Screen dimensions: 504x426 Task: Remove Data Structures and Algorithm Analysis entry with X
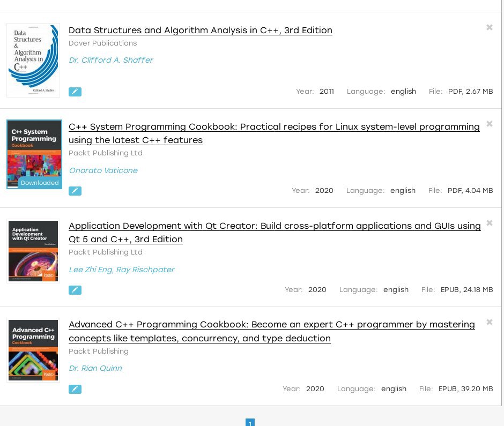(x=489, y=27)
